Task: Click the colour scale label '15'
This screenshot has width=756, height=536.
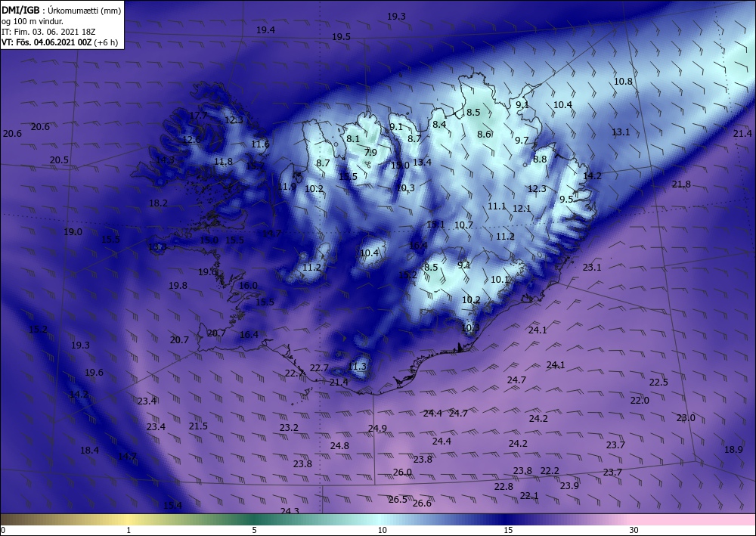Action: click(508, 530)
